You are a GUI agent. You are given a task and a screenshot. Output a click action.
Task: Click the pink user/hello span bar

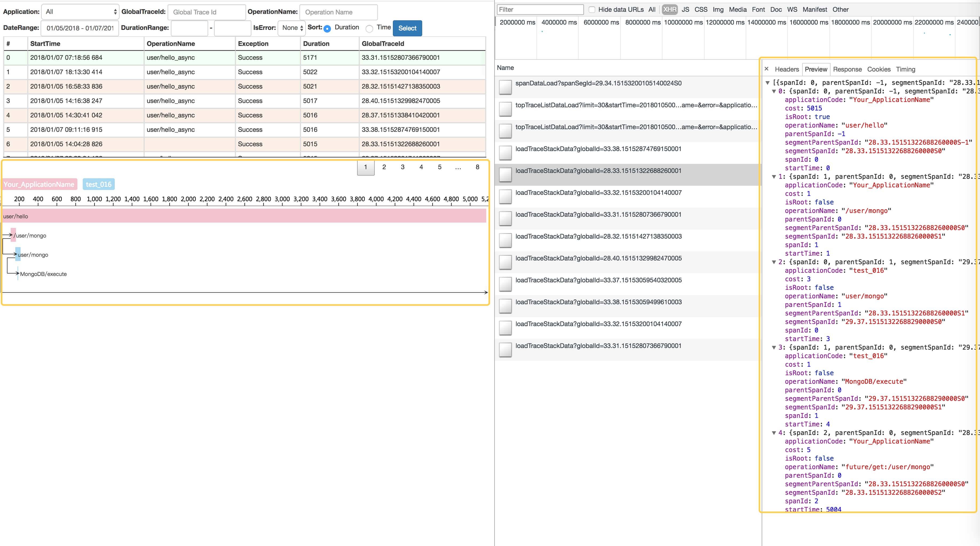point(243,216)
